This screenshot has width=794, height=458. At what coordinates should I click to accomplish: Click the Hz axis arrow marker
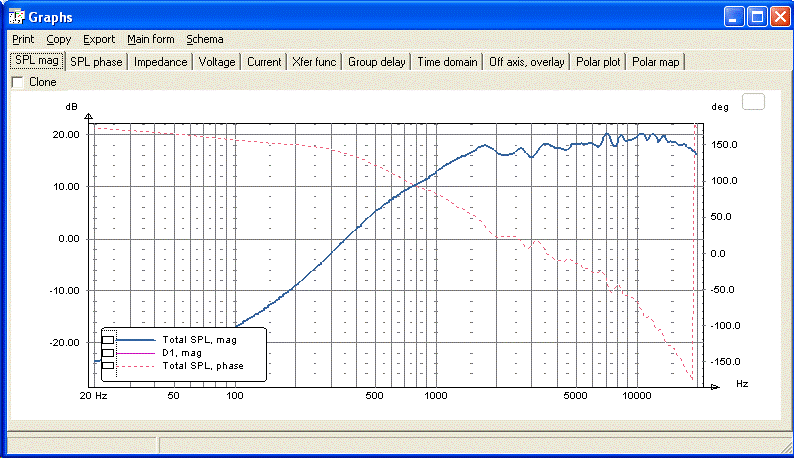pos(715,387)
